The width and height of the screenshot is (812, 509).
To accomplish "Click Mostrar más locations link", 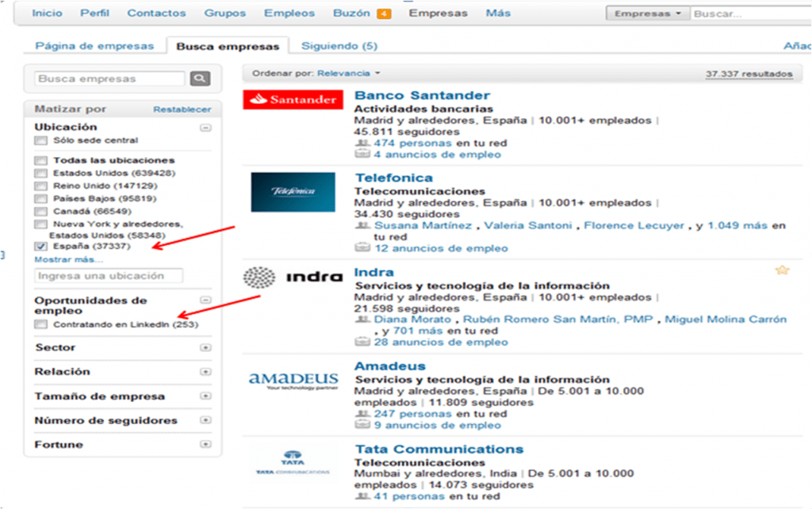I will pos(68,259).
